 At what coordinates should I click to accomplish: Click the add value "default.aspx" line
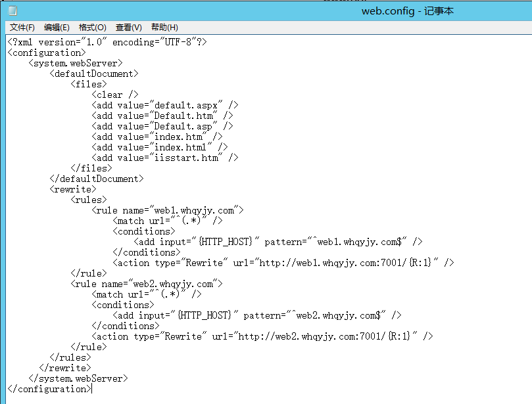click(165, 105)
